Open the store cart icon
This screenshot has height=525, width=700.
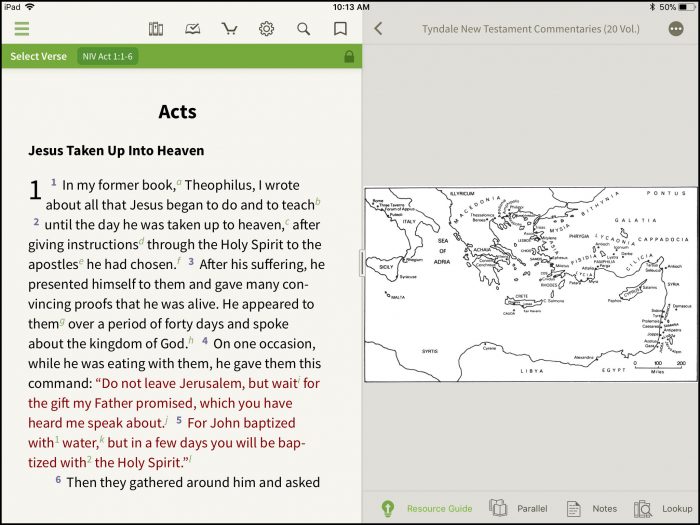coord(229,29)
